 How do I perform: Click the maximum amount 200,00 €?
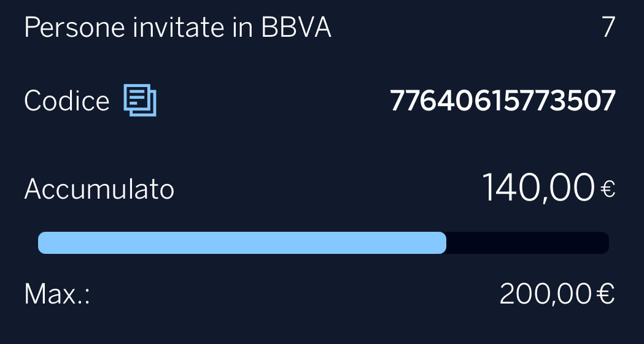(557, 294)
